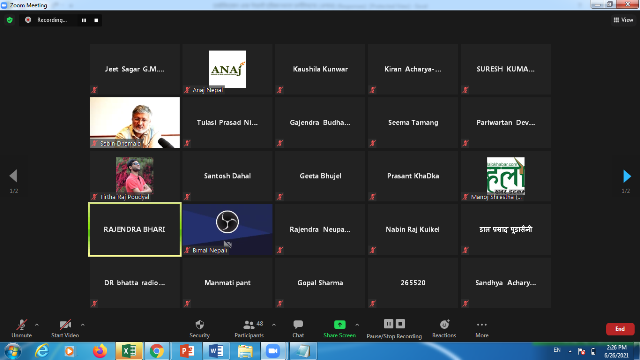This screenshot has height=360, width=640.
Task: Expand Share Screen options arrow
Action: 357,325
